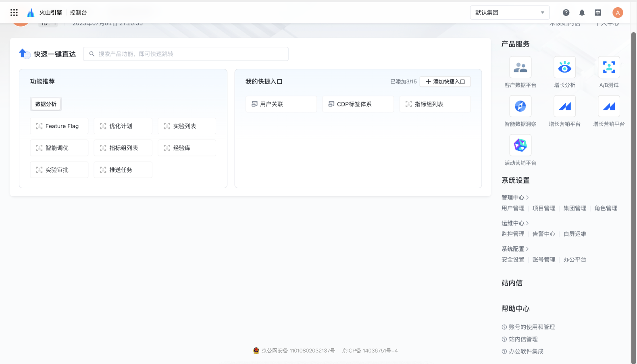The height and width of the screenshot is (364, 637).
Task: Select the 数据分析 tab
Action: pyautogui.click(x=46, y=104)
